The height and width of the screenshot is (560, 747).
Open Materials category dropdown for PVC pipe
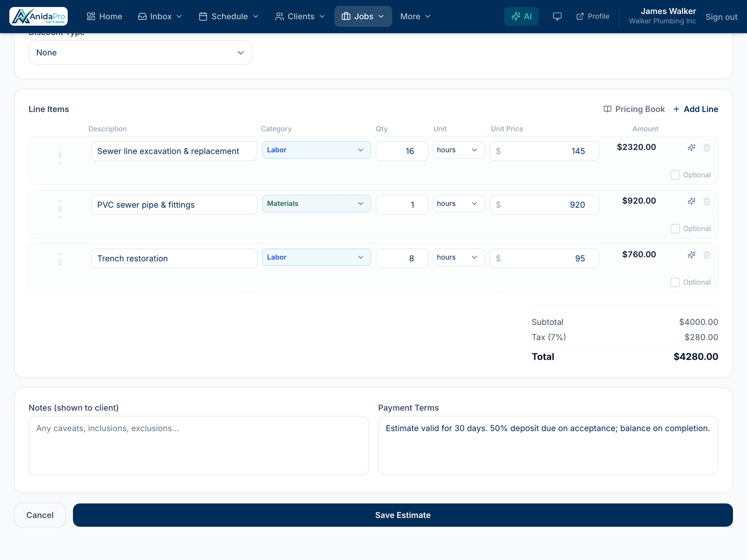click(316, 204)
